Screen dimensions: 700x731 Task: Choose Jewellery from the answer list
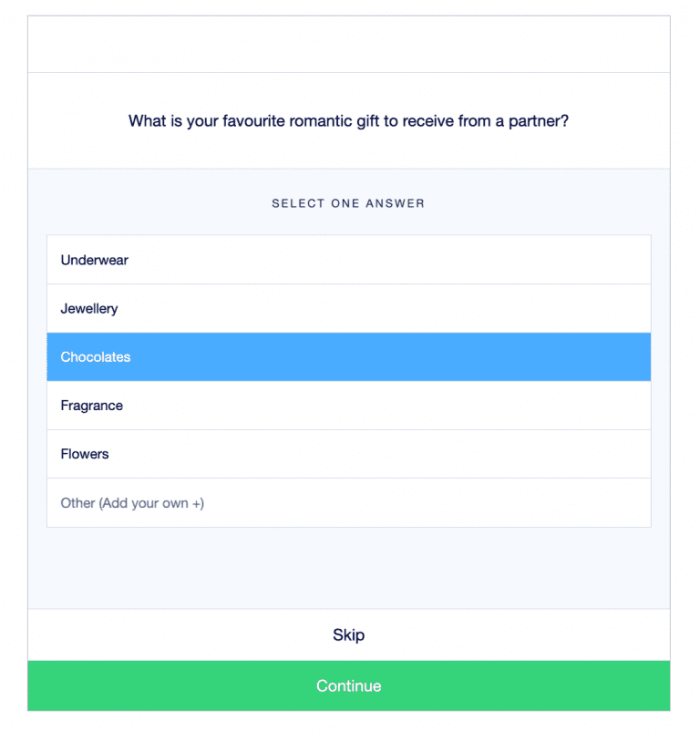(x=348, y=308)
